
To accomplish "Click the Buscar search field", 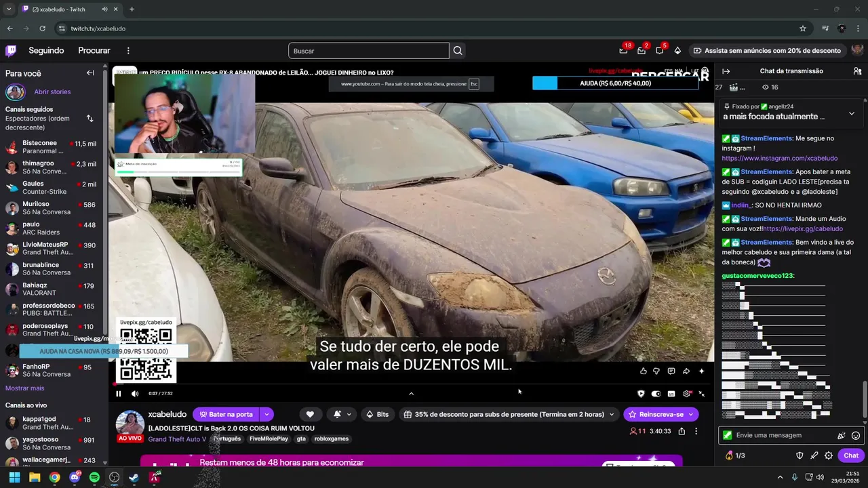I will click(x=369, y=51).
